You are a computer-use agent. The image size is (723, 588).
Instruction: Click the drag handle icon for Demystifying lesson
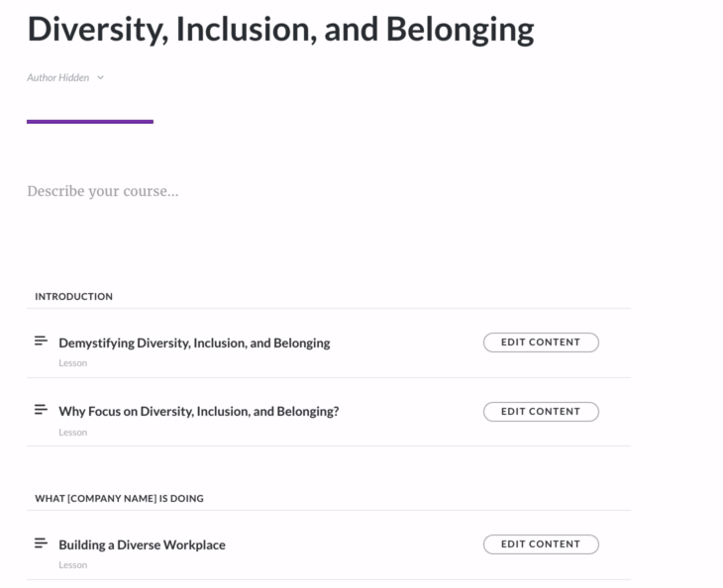[41, 342]
